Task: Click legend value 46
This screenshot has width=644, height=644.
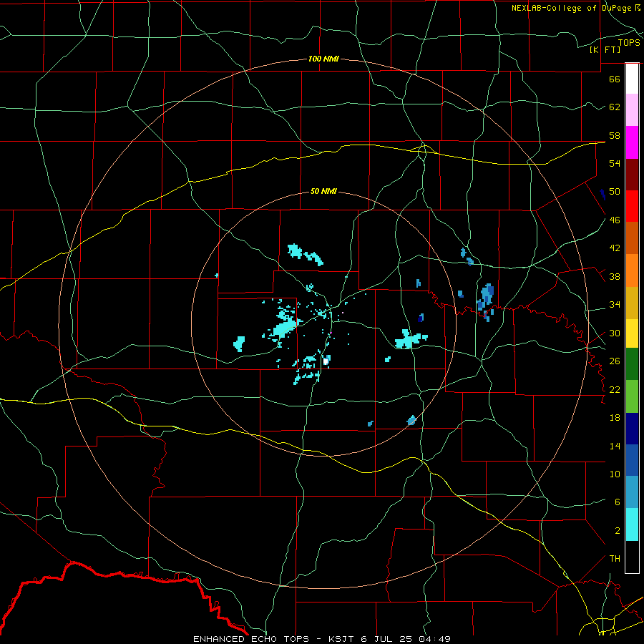Action: click(615, 220)
